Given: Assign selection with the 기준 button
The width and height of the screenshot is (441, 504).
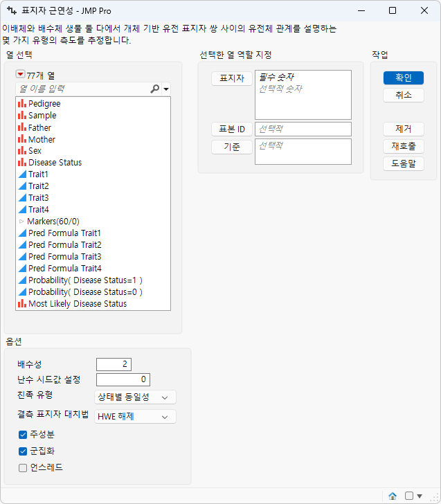Looking at the screenshot, I should (x=232, y=147).
